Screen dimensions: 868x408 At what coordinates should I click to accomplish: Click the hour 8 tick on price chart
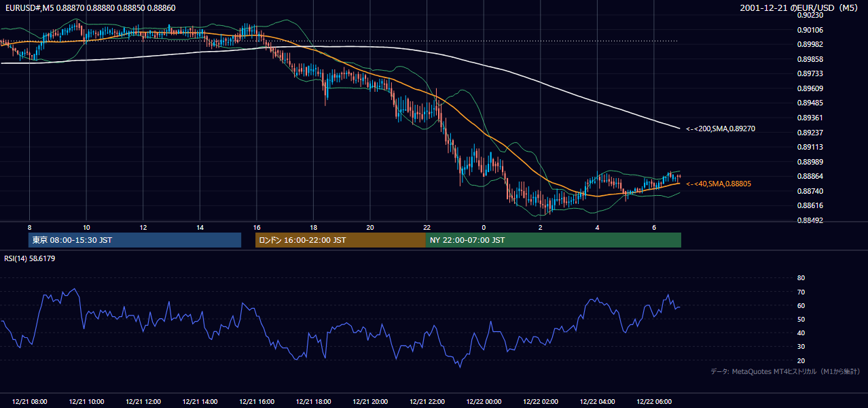30,227
